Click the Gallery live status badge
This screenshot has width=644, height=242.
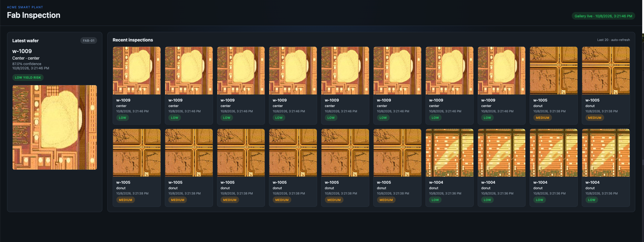point(603,16)
